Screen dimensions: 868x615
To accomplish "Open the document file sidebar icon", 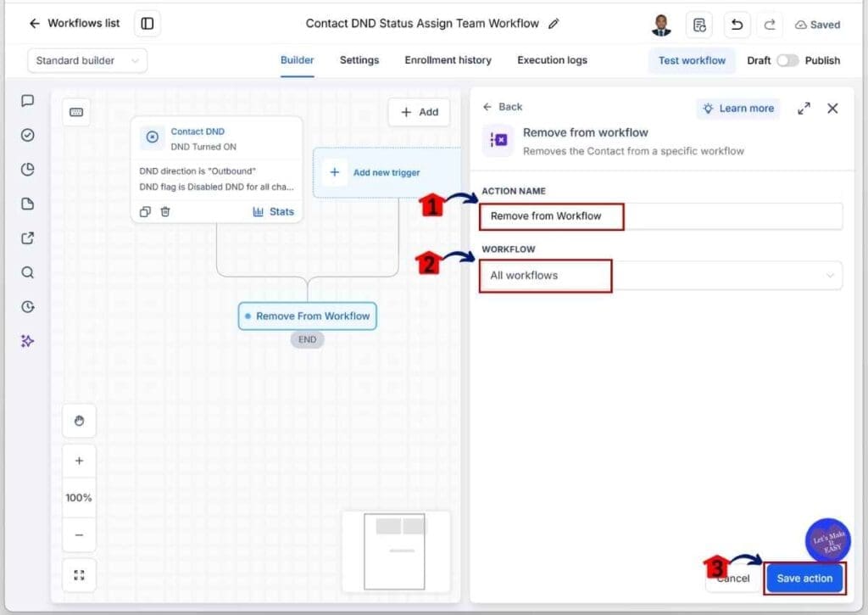I will click(x=28, y=204).
